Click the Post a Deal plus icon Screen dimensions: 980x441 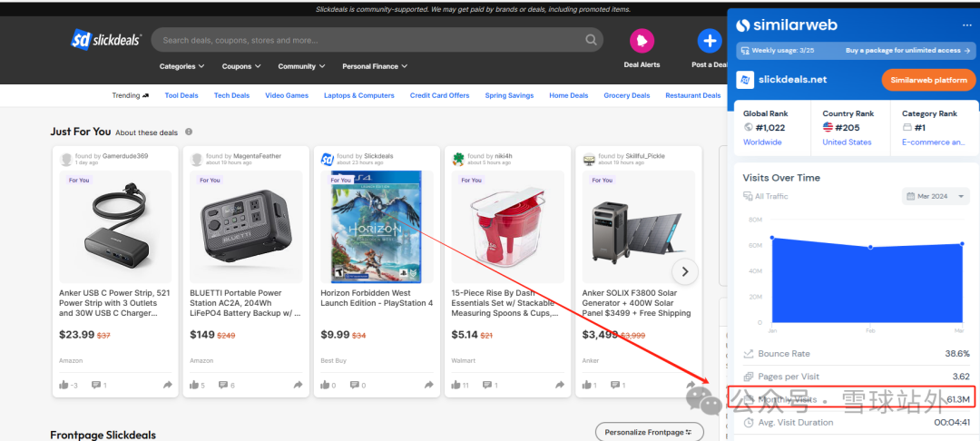tap(709, 41)
